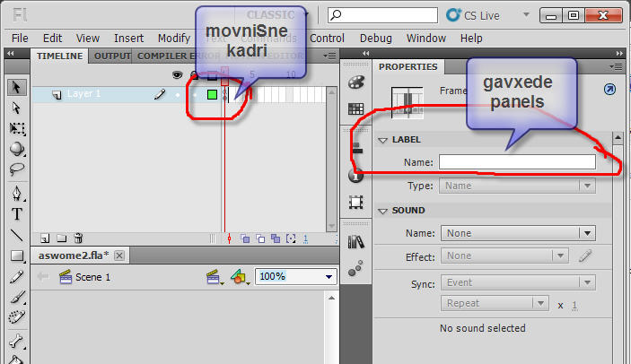
Task: Open the Insert menu
Action: (x=128, y=39)
